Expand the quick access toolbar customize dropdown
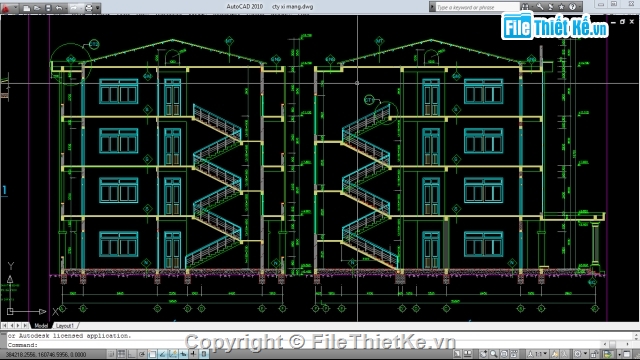Image resolution: width=640 pixels, height=360 pixels. point(98,8)
